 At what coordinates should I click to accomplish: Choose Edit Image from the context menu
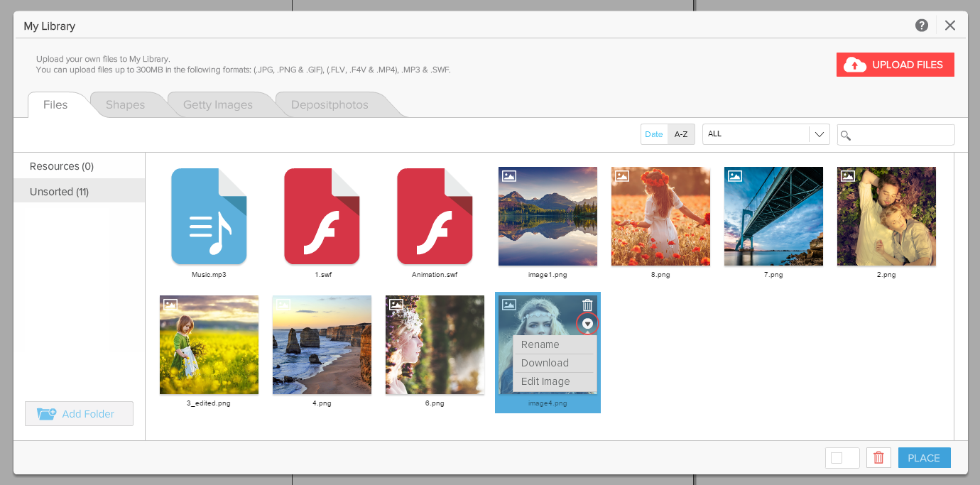click(545, 381)
